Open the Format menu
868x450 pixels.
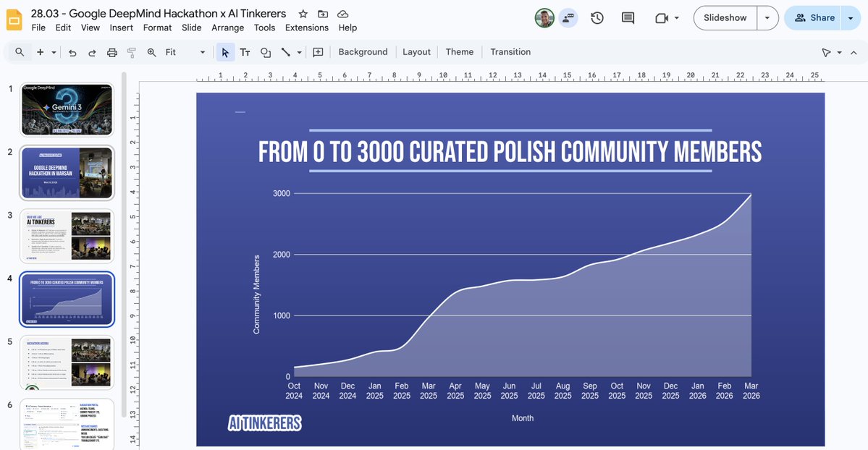(x=157, y=27)
